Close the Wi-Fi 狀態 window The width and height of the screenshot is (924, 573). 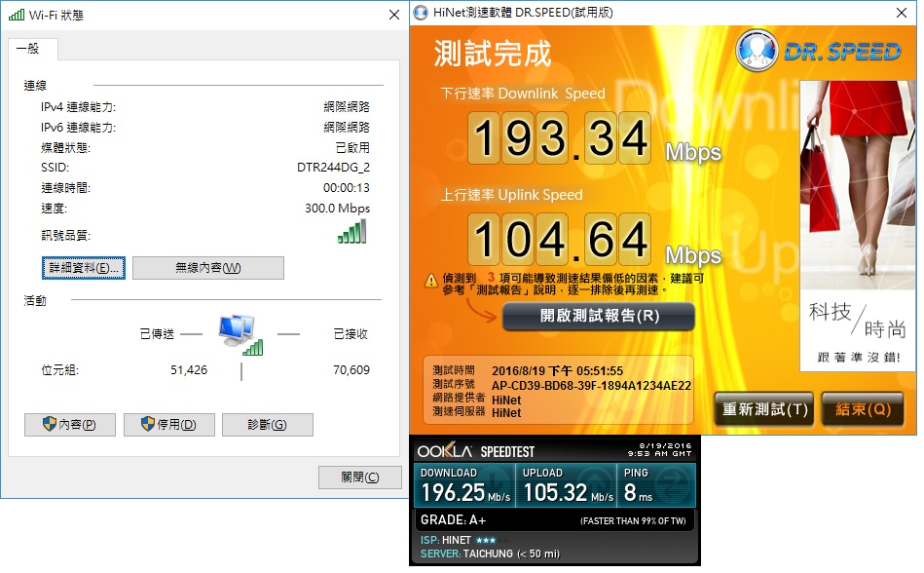(394, 15)
